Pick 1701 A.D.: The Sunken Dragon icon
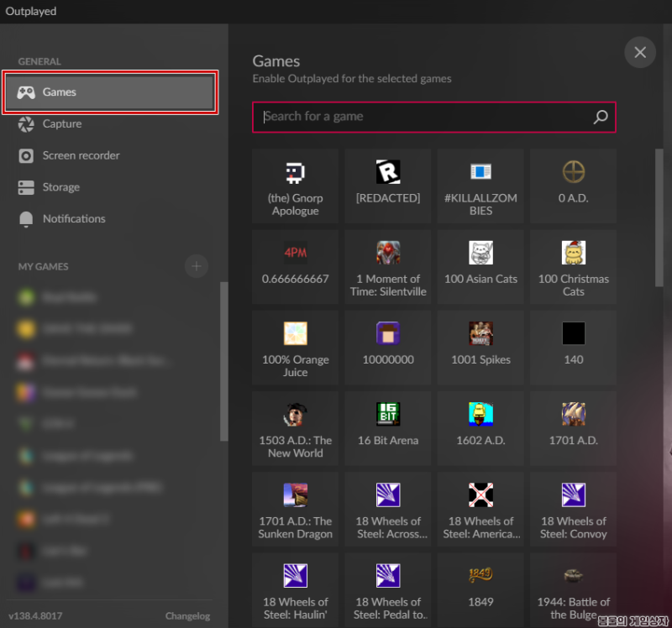Viewport: 672px width, 628px height. 296,495
